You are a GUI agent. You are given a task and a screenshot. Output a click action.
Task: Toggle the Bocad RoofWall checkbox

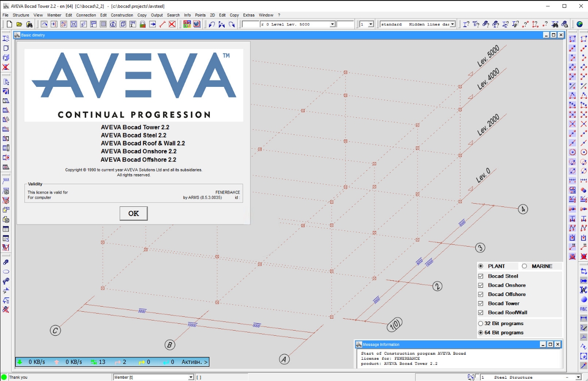[481, 313]
